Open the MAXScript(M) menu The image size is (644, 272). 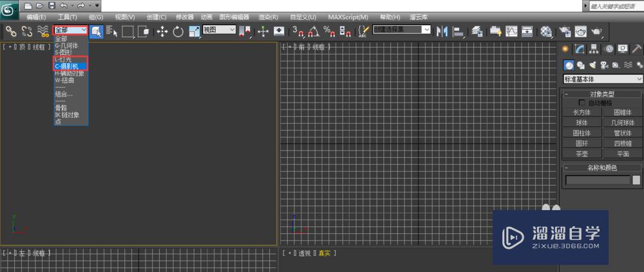(348, 17)
